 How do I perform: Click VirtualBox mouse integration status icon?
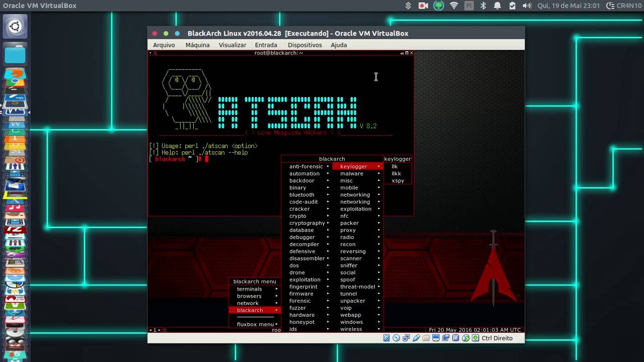click(465, 338)
